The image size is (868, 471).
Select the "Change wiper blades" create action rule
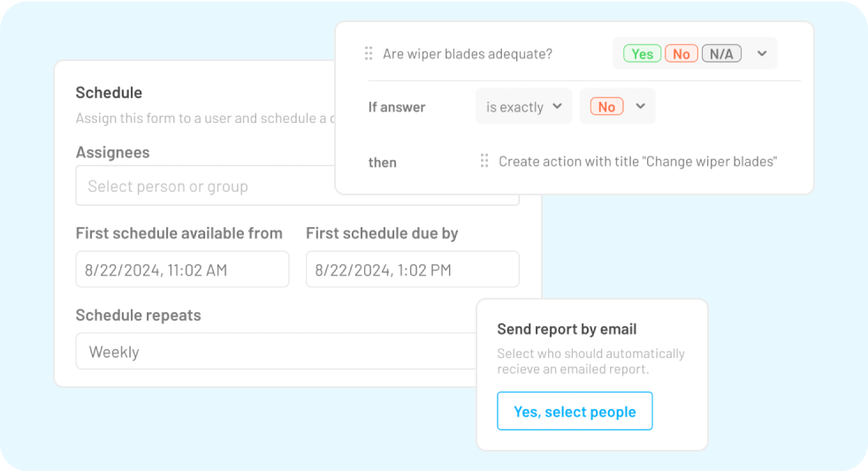pyautogui.click(x=637, y=162)
